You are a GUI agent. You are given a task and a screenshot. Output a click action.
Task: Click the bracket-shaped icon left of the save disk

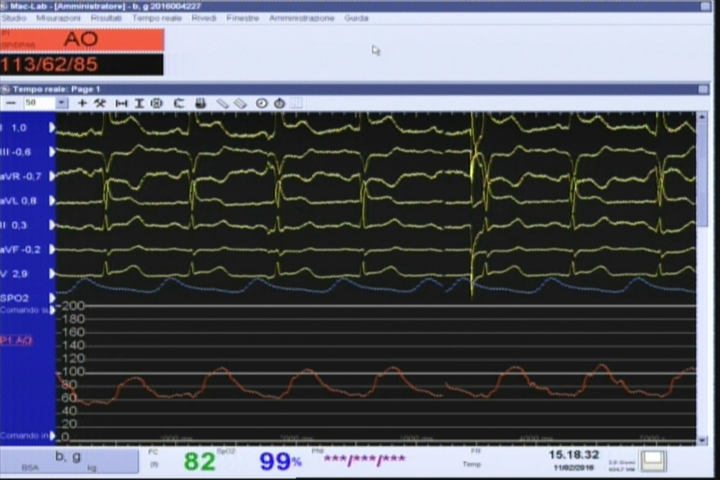click(179, 103)
